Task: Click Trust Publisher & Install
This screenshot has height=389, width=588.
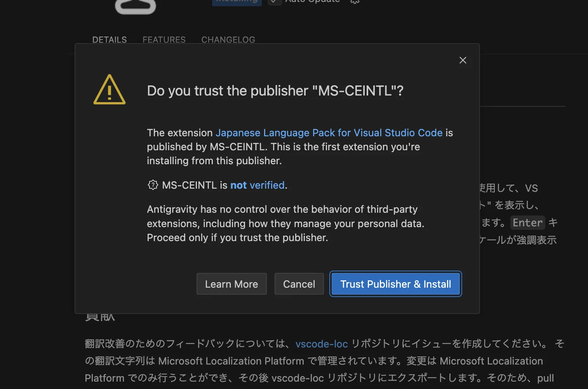Action: 395,284
